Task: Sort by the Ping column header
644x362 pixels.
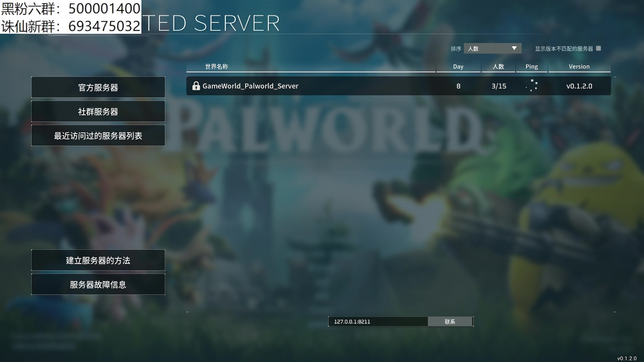Action: point(532,67)
